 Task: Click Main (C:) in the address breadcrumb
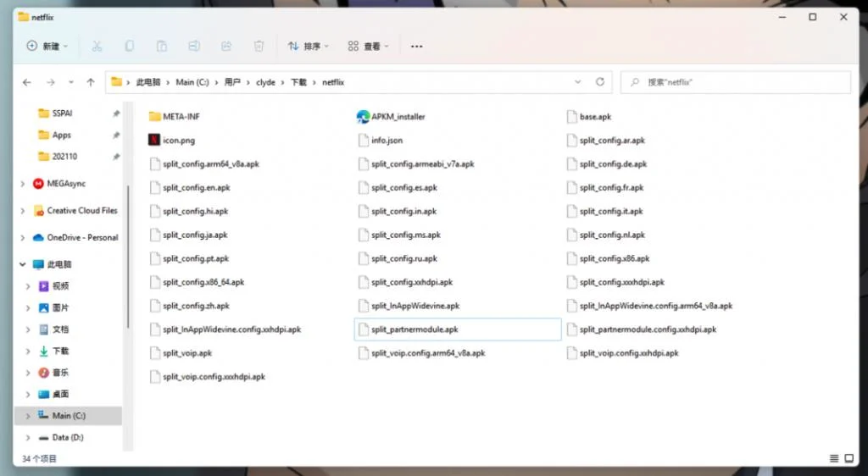point(192,82)
